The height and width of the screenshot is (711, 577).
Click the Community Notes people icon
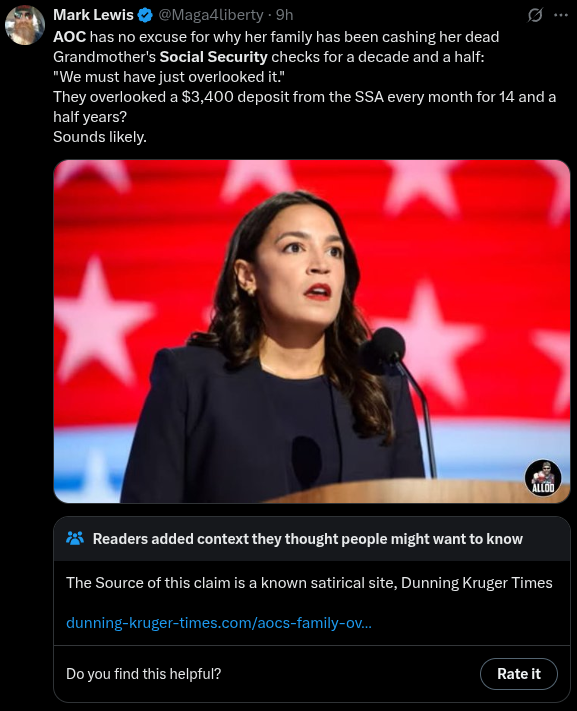tap(75, 538)
